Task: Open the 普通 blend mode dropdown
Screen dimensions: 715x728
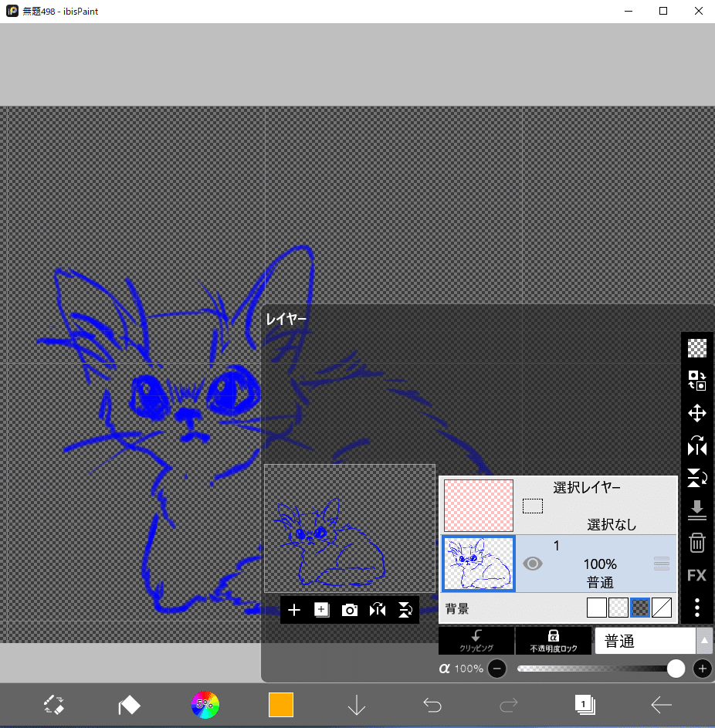Action: (x=645, y=641)
